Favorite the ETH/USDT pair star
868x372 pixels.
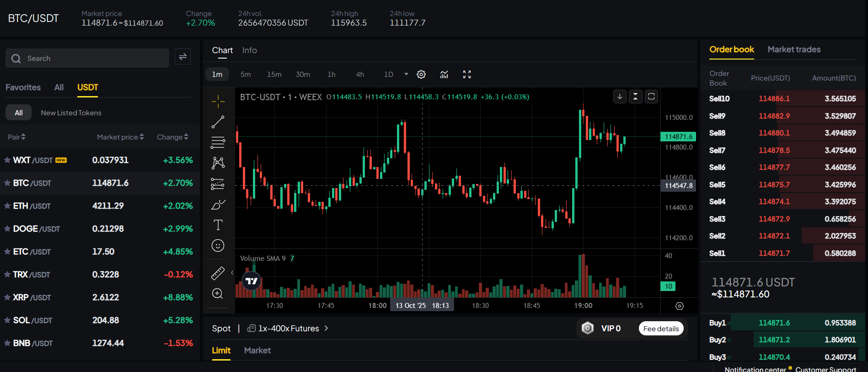point(7,206)
